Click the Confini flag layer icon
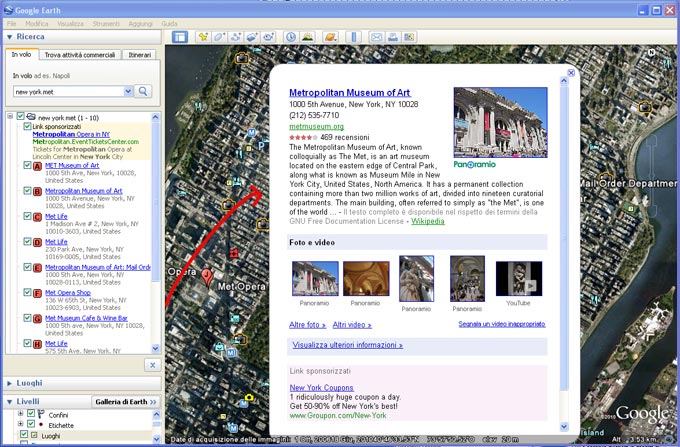Image resolution: width=680 pixels, height=447 pixels. pos(41,414)
